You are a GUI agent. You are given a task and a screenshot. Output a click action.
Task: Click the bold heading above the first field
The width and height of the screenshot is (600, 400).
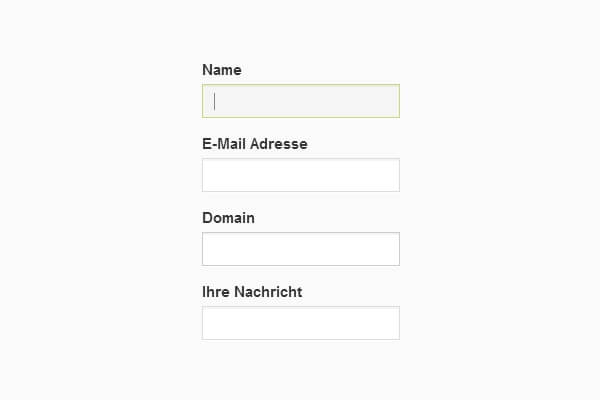(222, 70)
